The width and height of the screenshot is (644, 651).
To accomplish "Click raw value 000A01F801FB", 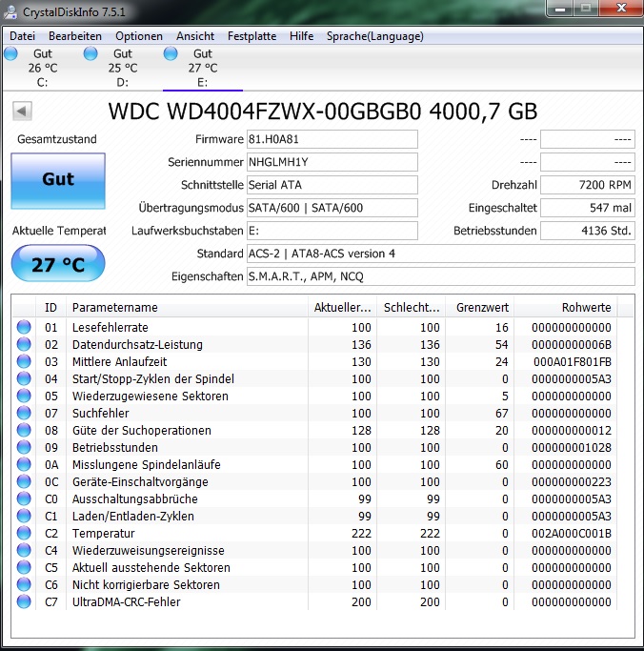I will coord(573,362).
